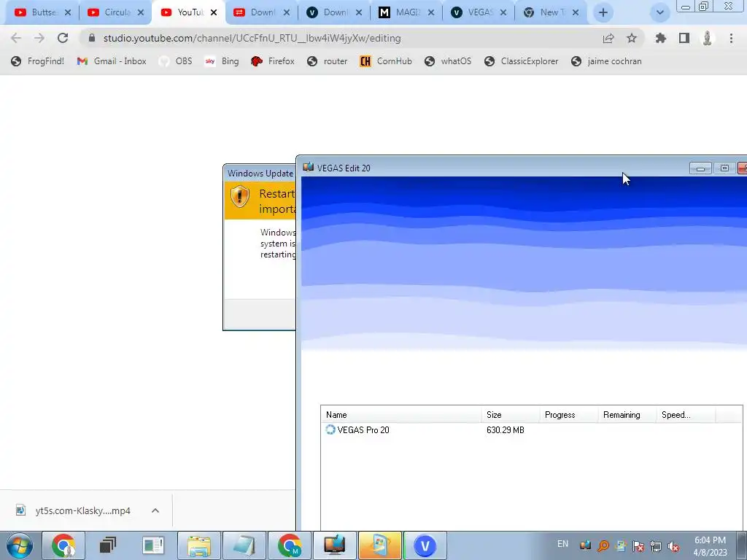This screenshot has width=747, height=560.
Task: Click the stacked windows taskbar icon
Action: click(108, 545)
